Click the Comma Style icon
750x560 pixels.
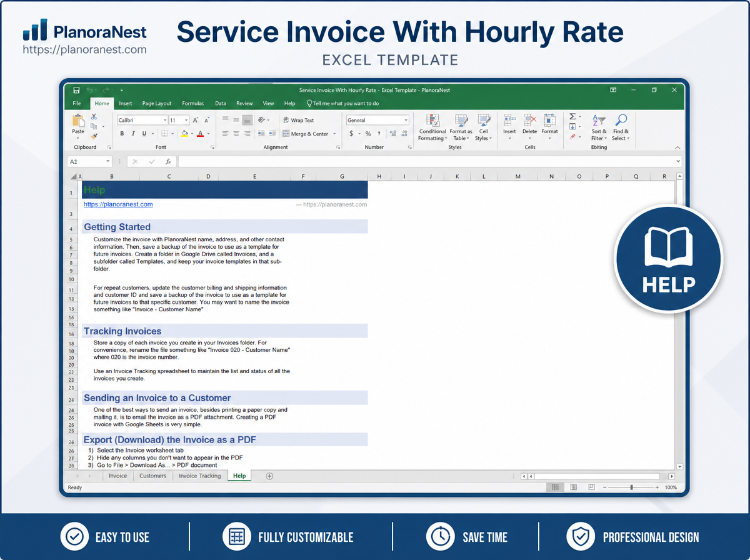(379, 134)
